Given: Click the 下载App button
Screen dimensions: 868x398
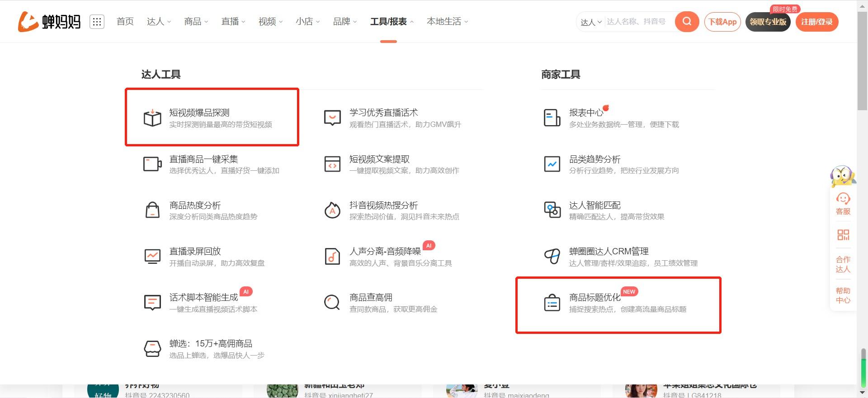Looking at the screenshot, I should click(722, 22).
